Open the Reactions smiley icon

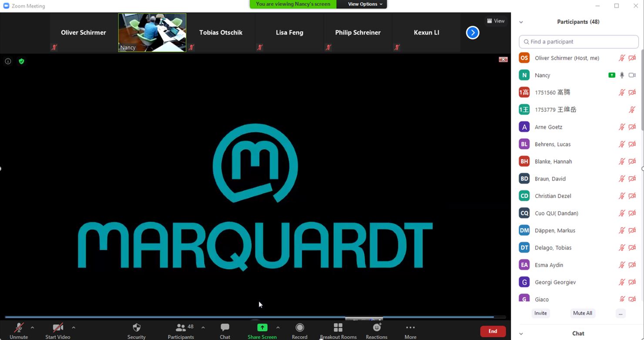377,327
